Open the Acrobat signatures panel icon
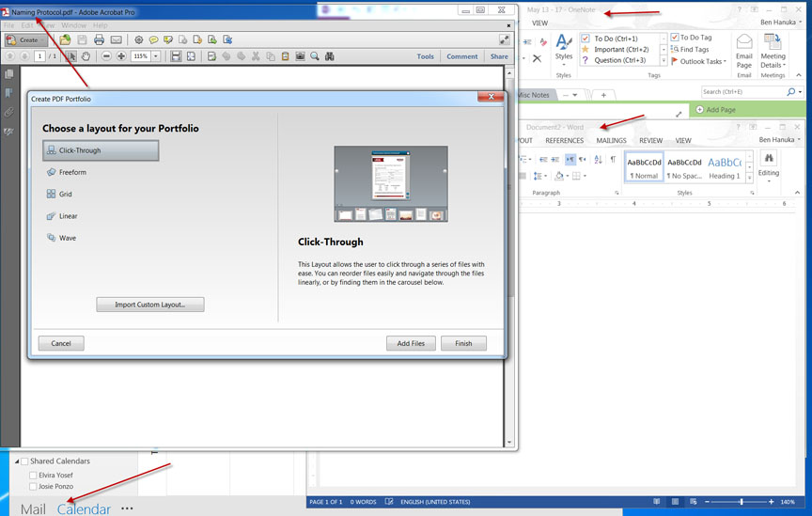The height and width of the screenshot is (516, 812). pos(8,131)
